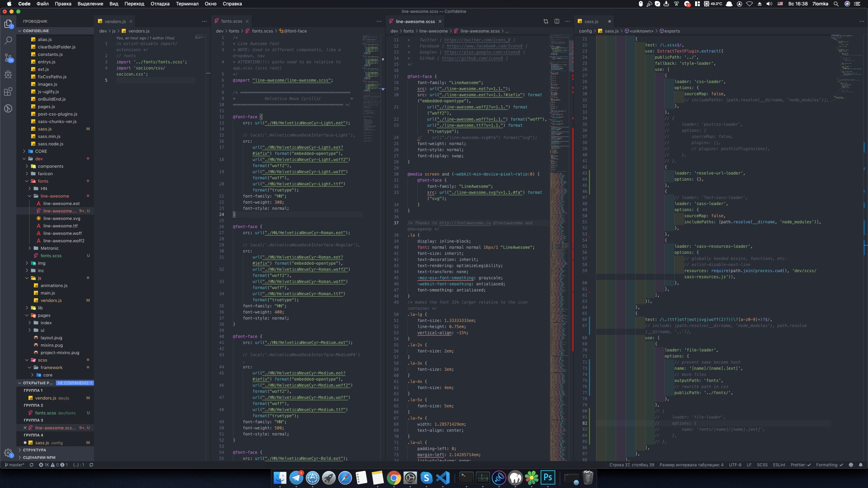Split the line-awesome.scss editor right
Viewport: 868px width, 488px height.
[x=557, y=21]
